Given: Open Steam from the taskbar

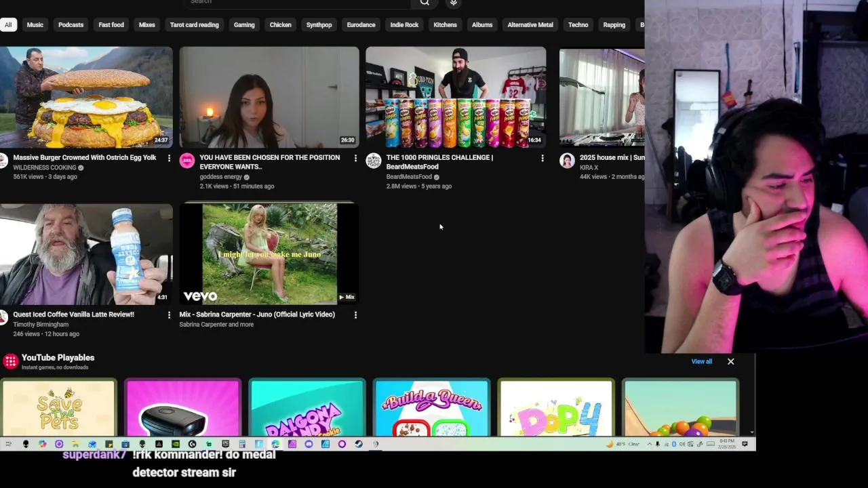Looking at the screenshot, I should click(x=358, y=444).
